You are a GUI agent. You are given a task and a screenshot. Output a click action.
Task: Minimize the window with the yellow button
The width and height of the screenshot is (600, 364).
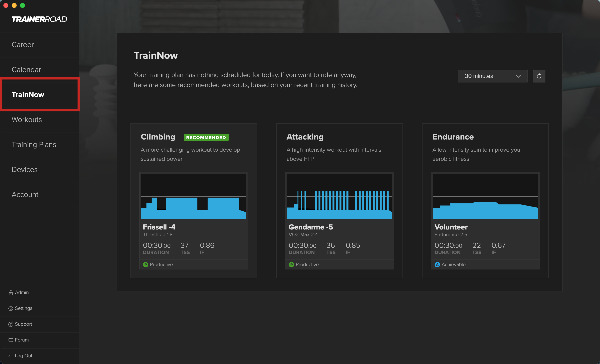[14, 5]
